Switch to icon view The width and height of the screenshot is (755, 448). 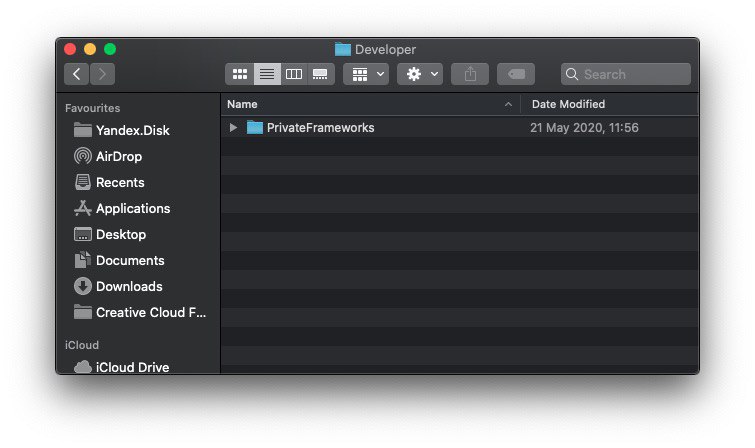(239, 74)
